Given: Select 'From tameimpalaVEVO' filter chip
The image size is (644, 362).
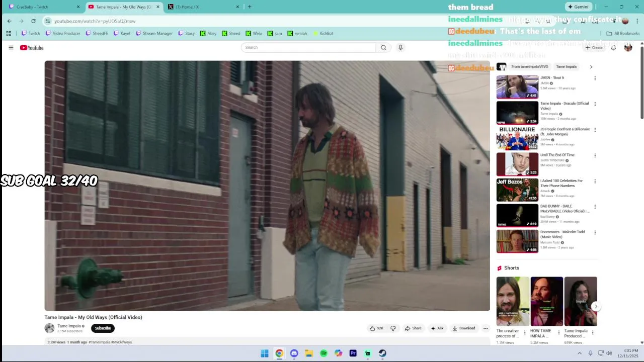Looking at the screenshot, I should click(529, 66).
